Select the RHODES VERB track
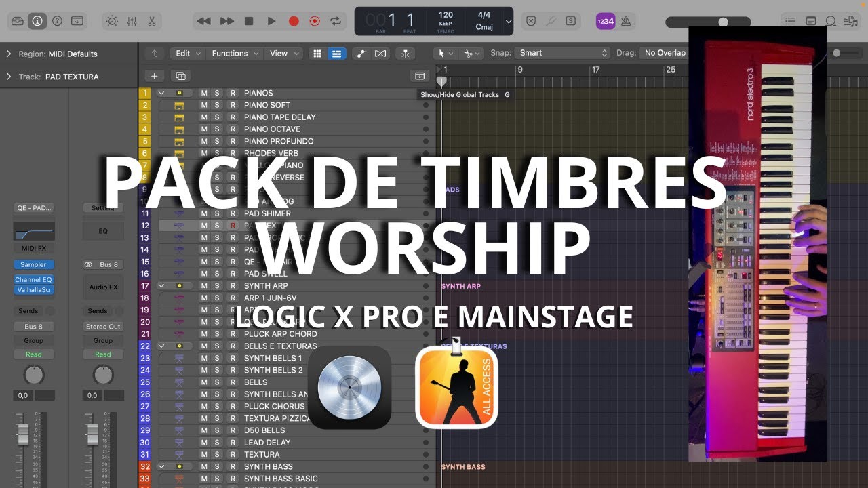868x488 pixels. (x=271, y=153)
